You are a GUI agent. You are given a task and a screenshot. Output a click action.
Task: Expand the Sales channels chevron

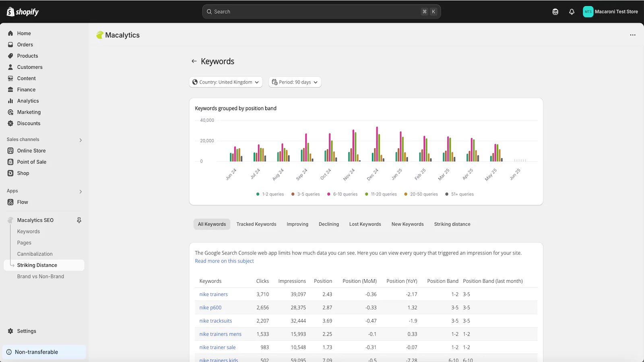pyautogui.click(x=80, y=140)
